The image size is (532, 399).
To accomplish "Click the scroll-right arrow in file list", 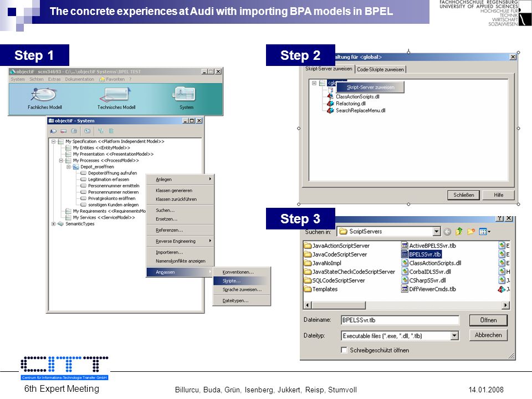I will 505,305.
